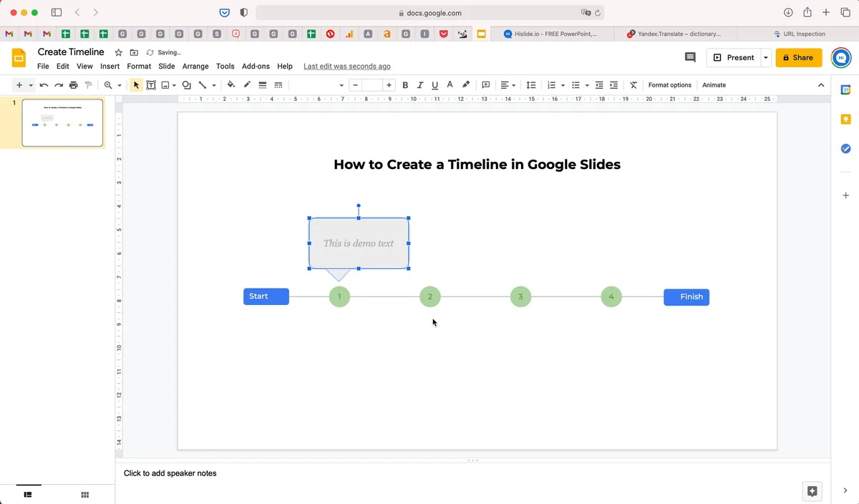Toggle Underline formatting
The width and height of the screenshot is (859, 504).
(435, 85)
